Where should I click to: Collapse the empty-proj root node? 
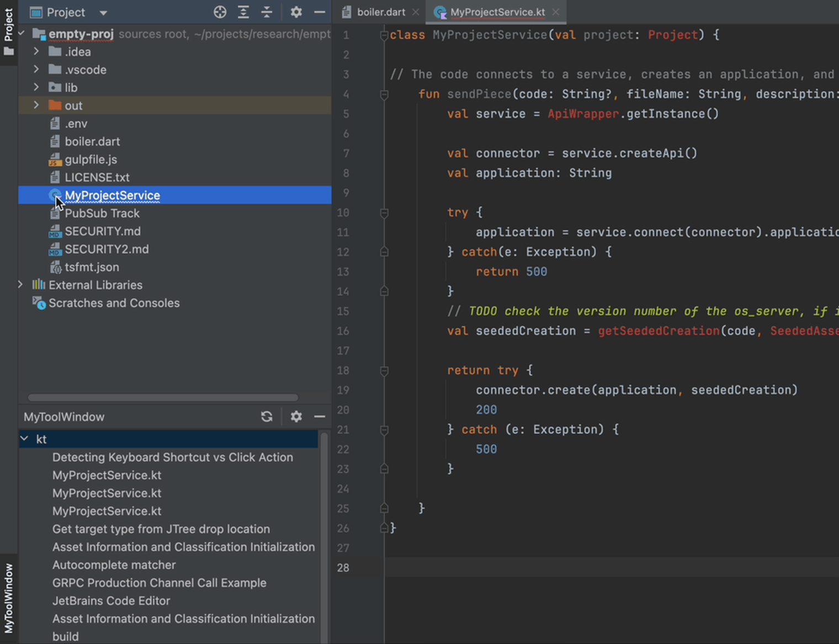pos(22,34)
